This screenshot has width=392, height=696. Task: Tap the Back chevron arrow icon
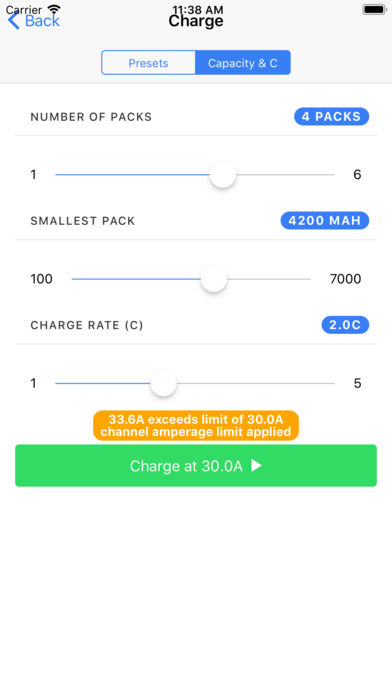pos(14,20)
